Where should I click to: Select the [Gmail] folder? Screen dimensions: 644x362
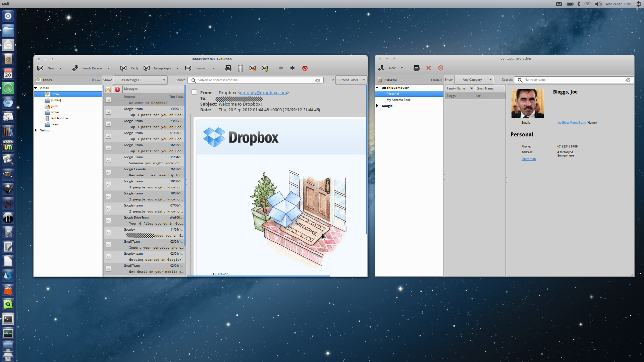point(56,100)
